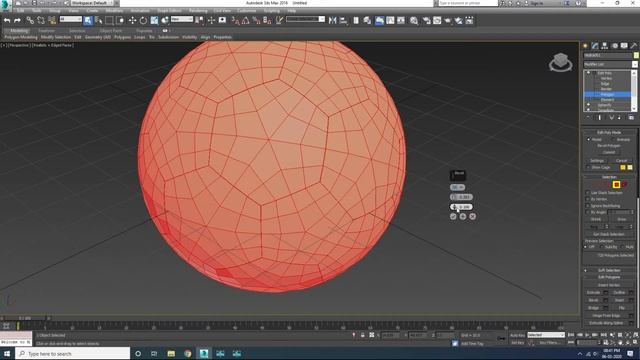Open the reference coordinate system dropdown

(182, 19)
